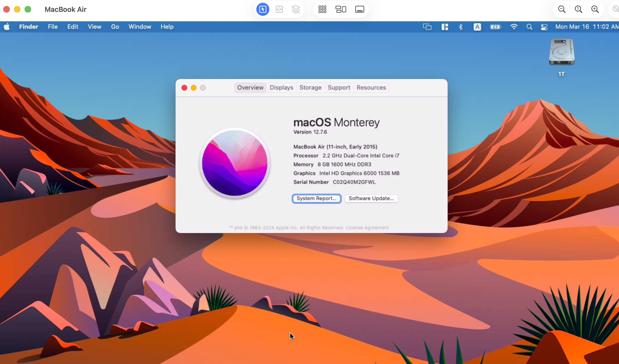619x364 pixels.
Task: Click the zoom in magnifier icon
Action: pos(595,9)
